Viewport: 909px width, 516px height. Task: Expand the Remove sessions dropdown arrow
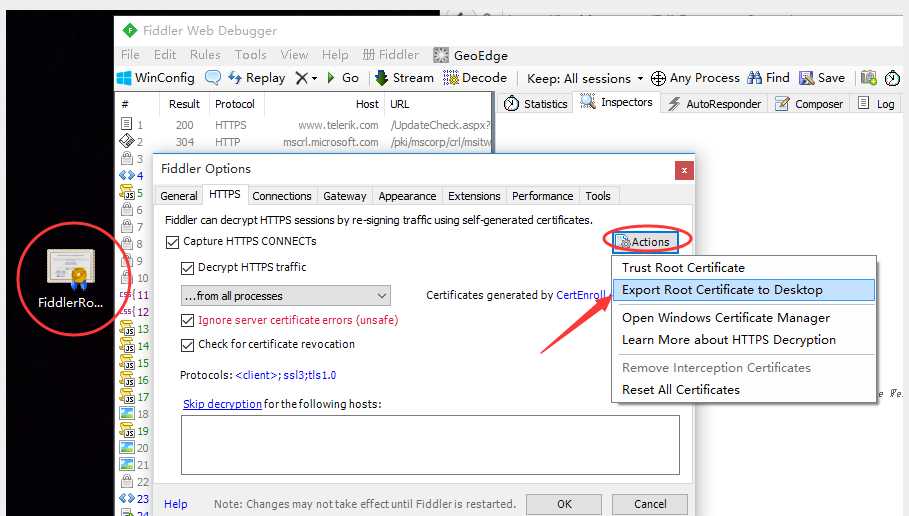tap(314, 78)
